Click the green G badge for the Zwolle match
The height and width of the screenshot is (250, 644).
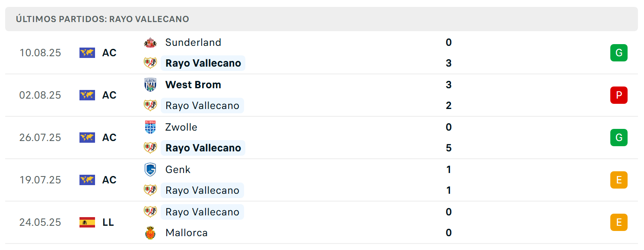tap(619, 138)
